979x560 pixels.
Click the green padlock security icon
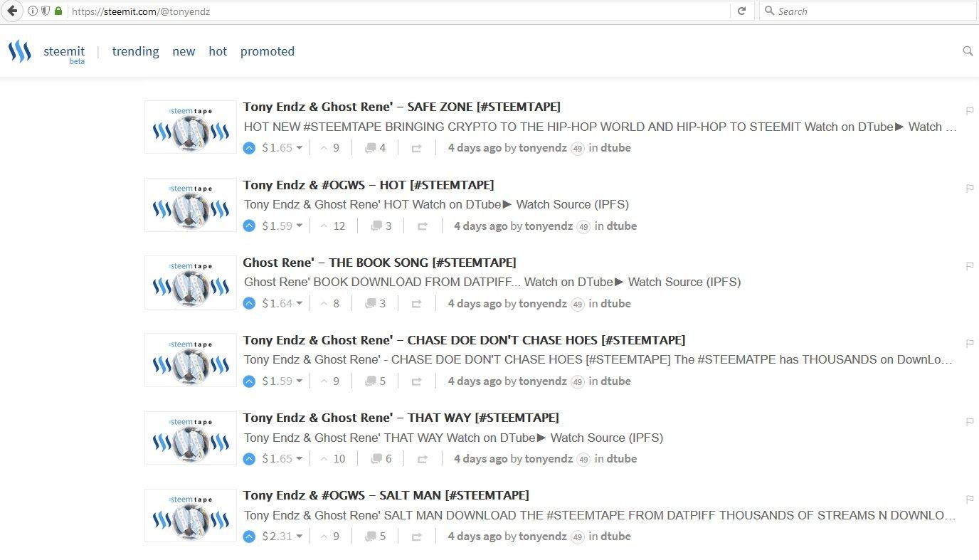[x=58, y=11]
